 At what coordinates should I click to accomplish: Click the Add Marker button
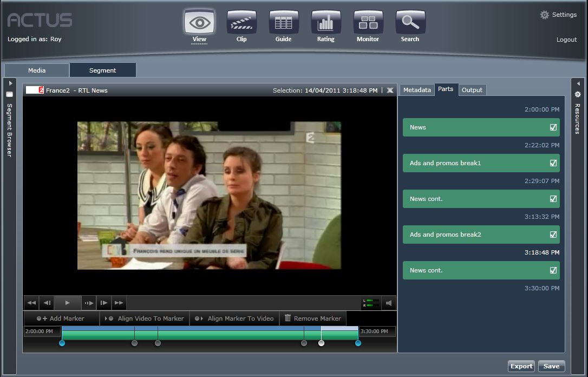tap(61, 318)
